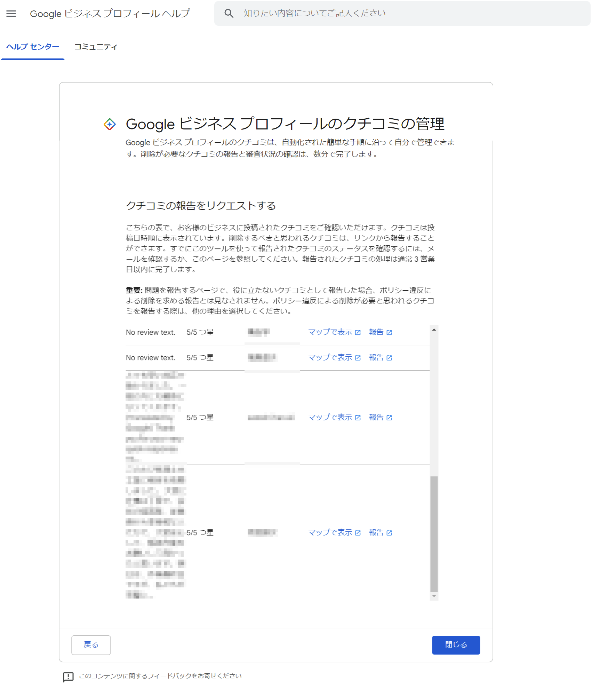Click external-link icon beside last row 報告
This screenshot has width=616, height=689.
(389, 533)
